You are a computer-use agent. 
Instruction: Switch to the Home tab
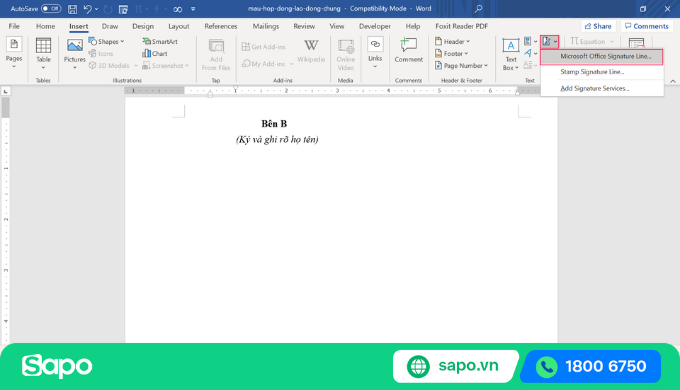coord(46,26)
